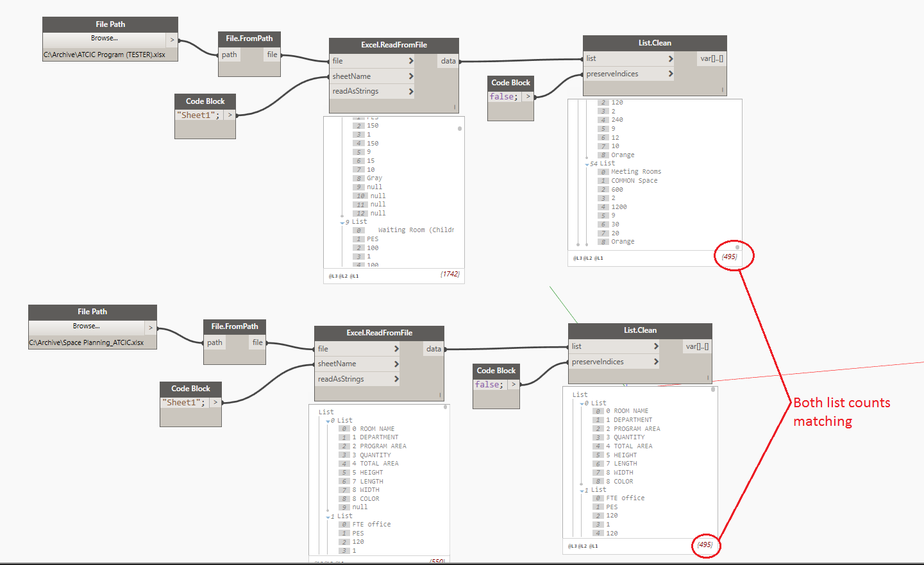This screenshot has height=565, width=924.
Task: Select @L3 level in upper List.Clean preview
Action: coord(577,258)
